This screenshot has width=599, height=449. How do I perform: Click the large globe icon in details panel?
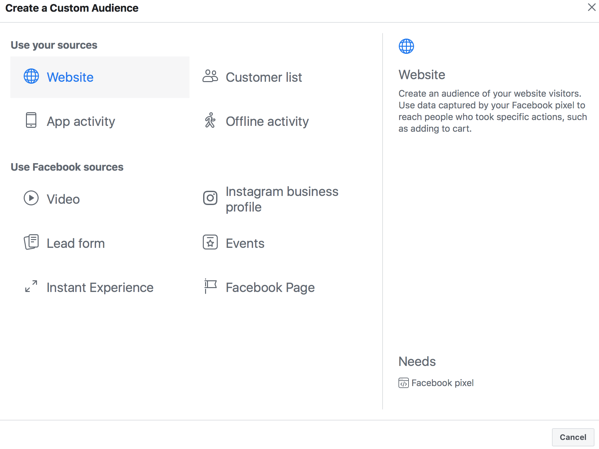tap(406, 46)
